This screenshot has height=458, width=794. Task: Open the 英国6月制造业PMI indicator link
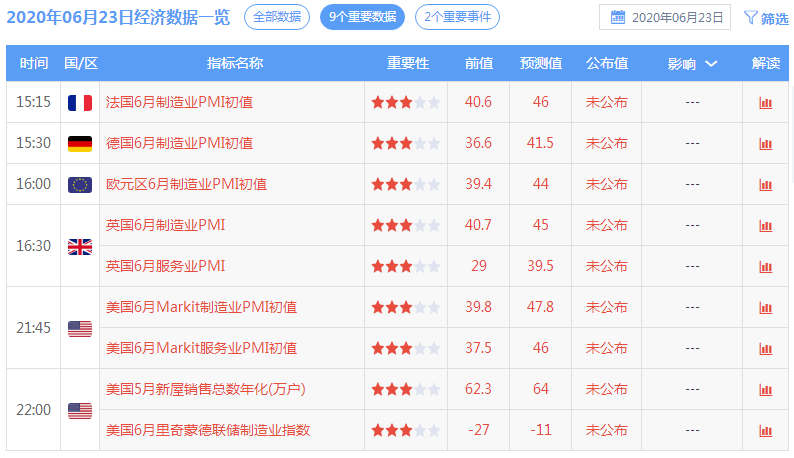point(165,225)
